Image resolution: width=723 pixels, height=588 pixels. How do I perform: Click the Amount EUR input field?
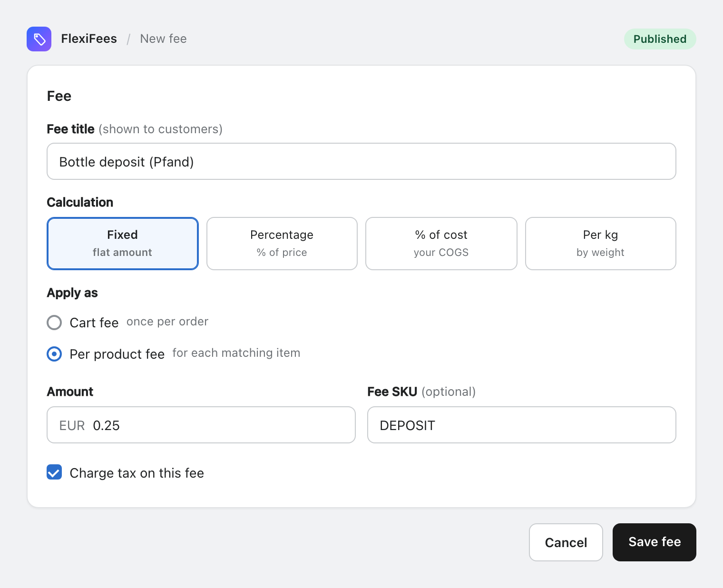[201, 425]
